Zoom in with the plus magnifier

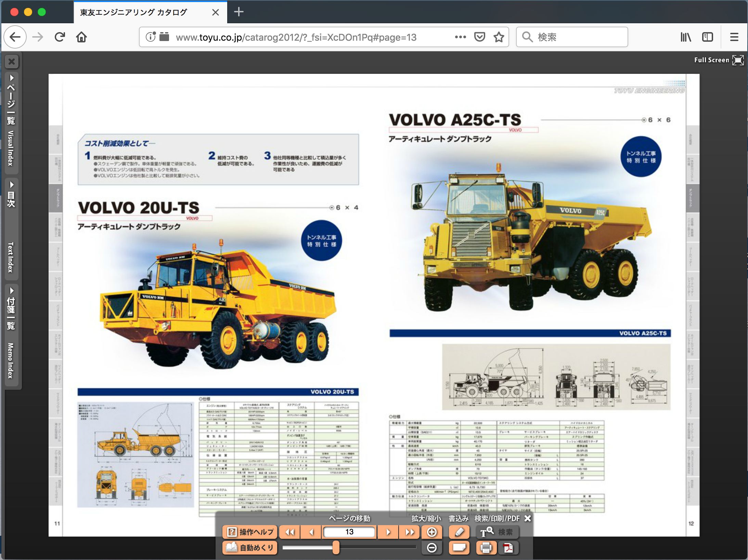coord(432,532)
